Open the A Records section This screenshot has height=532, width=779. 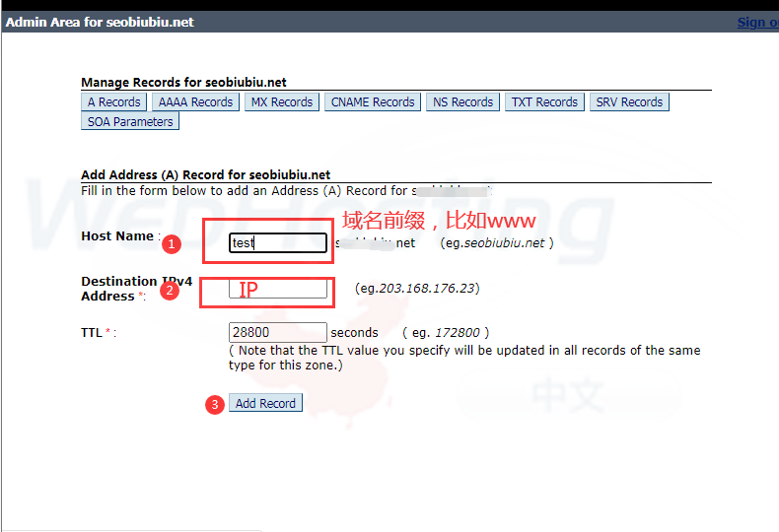tap(113, 102)
